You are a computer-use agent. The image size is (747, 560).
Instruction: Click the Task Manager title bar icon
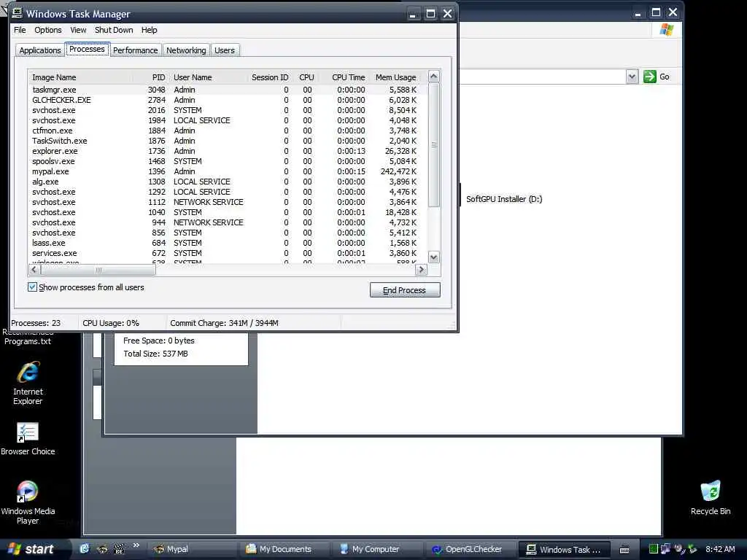pyautogui.click(x=18, y=13)
